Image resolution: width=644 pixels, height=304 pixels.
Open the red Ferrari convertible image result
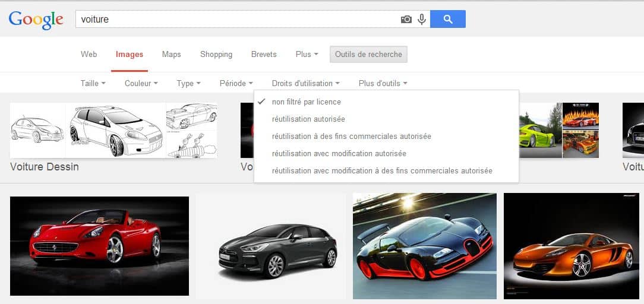click(x=99, y=246)
